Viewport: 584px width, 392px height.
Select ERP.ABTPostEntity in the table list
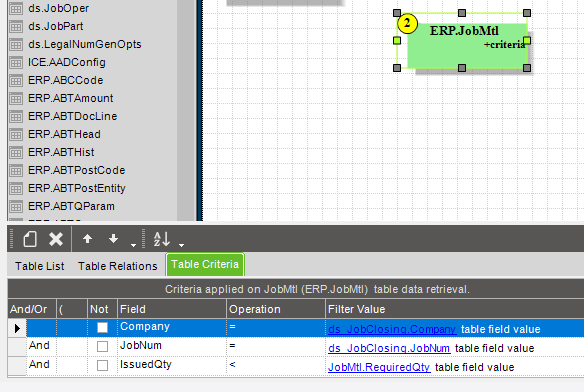[77, 188]
